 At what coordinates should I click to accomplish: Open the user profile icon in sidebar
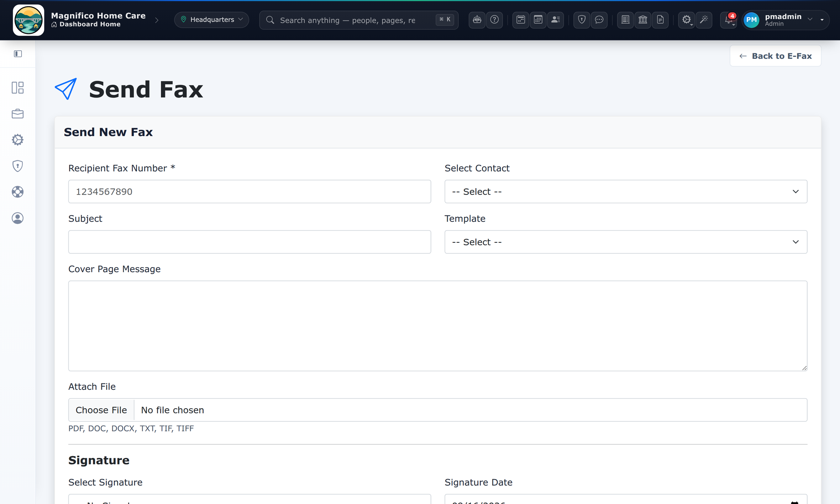click(x=18, y=218)
